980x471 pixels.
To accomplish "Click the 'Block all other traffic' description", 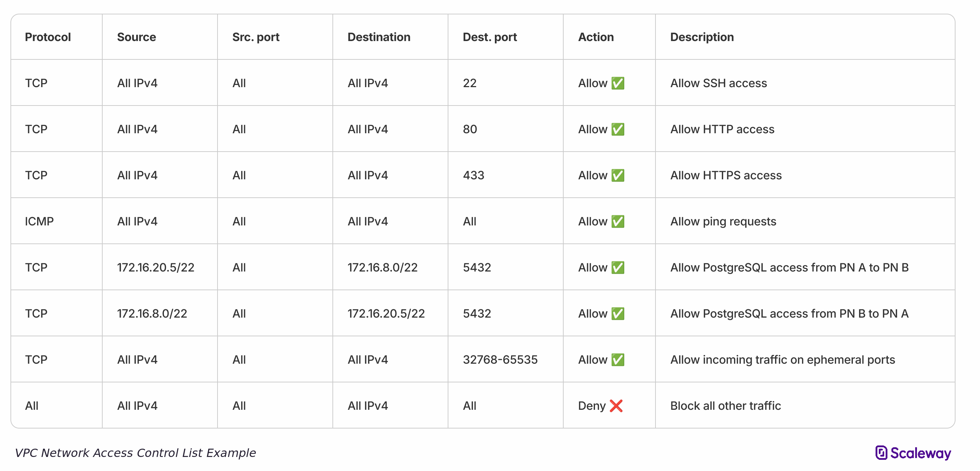I will (725, 405).
